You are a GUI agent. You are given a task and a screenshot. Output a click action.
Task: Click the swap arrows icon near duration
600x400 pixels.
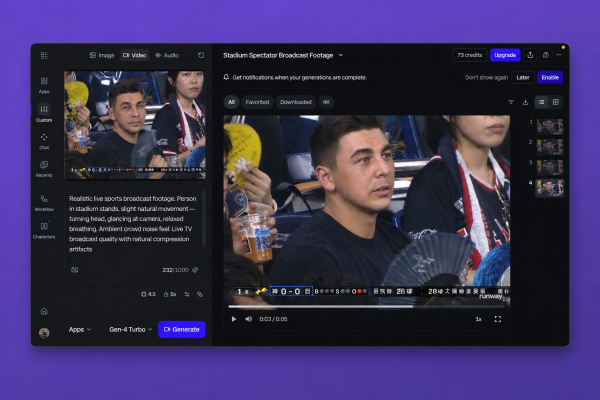pyautogui.click(x=187, y=294)
